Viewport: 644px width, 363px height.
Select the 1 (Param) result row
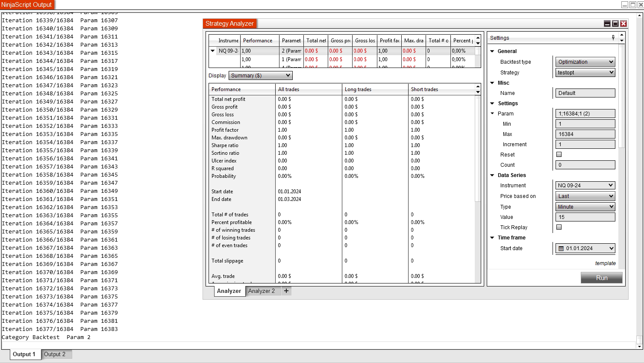point(342,59)
